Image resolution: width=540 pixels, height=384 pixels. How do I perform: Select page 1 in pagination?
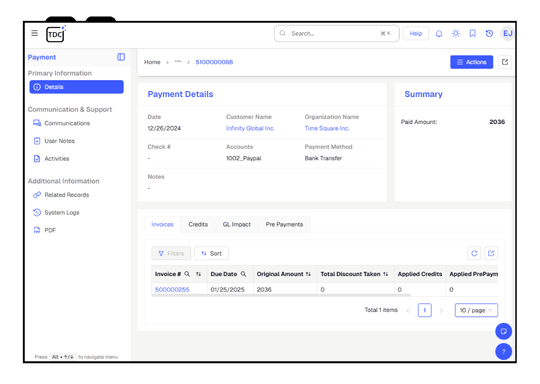425,310
